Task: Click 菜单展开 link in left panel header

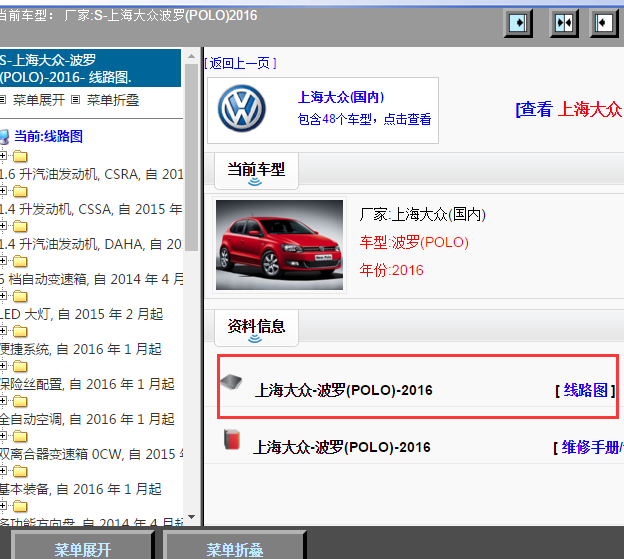Action: 39,100
